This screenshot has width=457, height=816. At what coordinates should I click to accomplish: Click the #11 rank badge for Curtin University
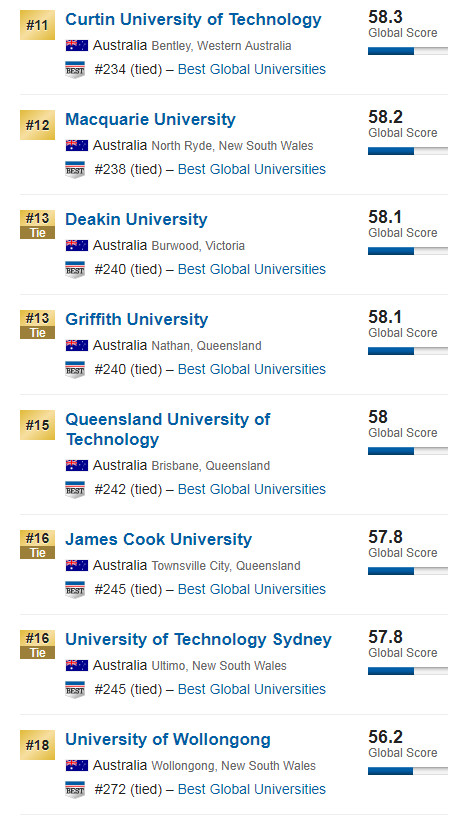(37, 25)
